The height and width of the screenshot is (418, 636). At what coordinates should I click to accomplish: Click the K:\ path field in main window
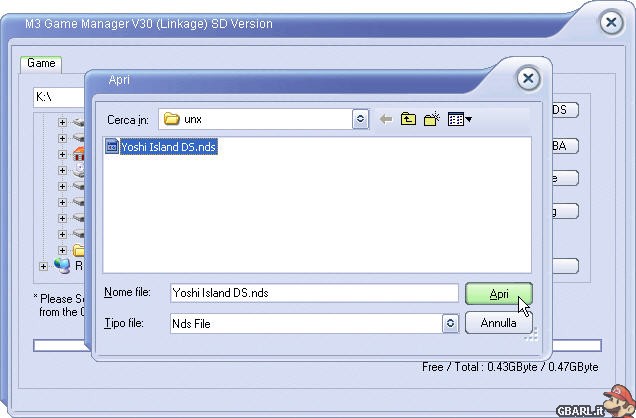[x=59, y=97]
